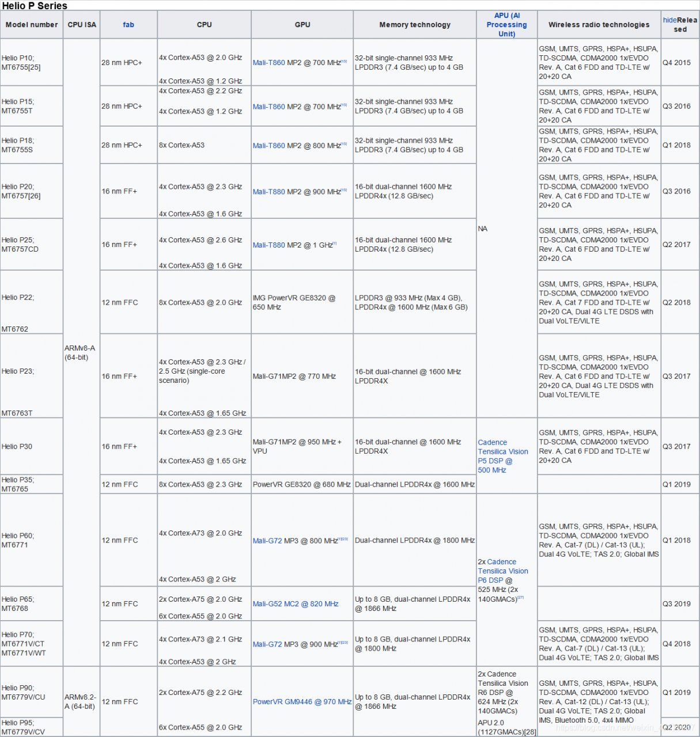The width and height of the screenshot is (700, 737).
Task: Follow the Mali-T880 link in the Helio P20 row
Action: click(x=268, y=192)
